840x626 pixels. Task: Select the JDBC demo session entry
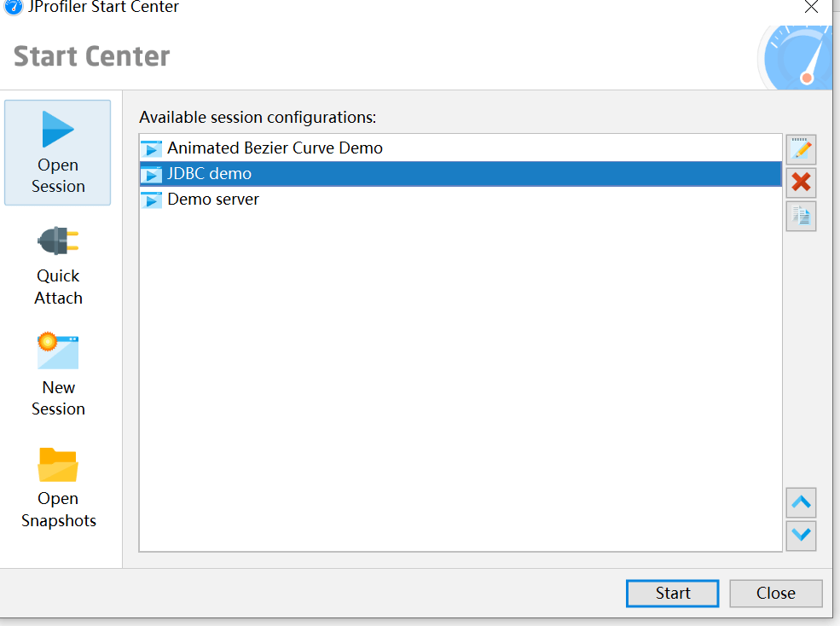click(x=210, y=174)
